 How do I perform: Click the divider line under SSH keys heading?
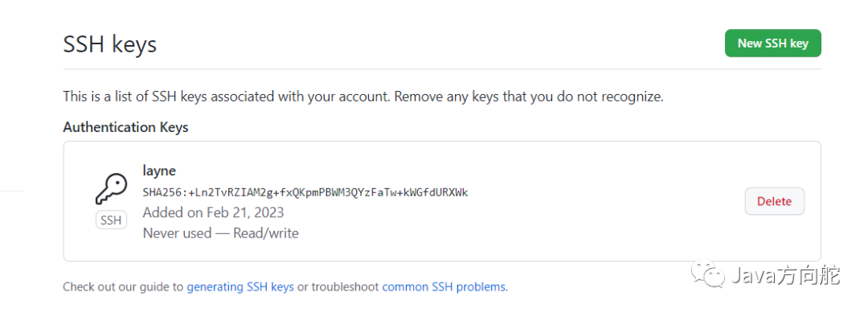(x=442, y=69)
